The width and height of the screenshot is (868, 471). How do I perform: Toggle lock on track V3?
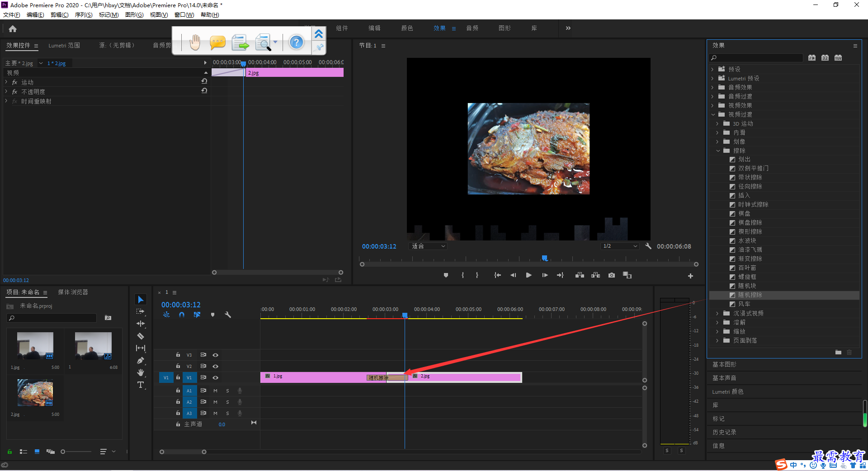tap(178, 355)
